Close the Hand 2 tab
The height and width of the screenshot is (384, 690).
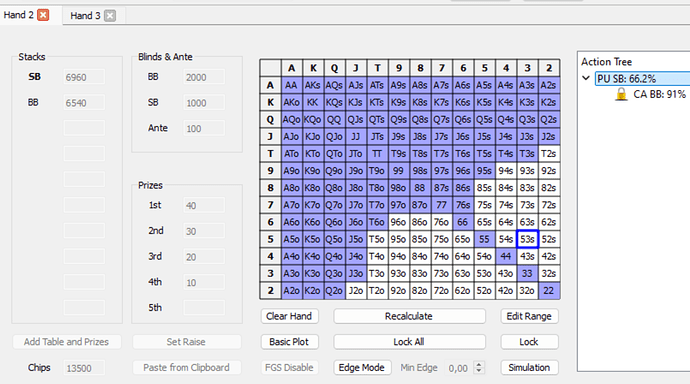(x=43, y=15)
